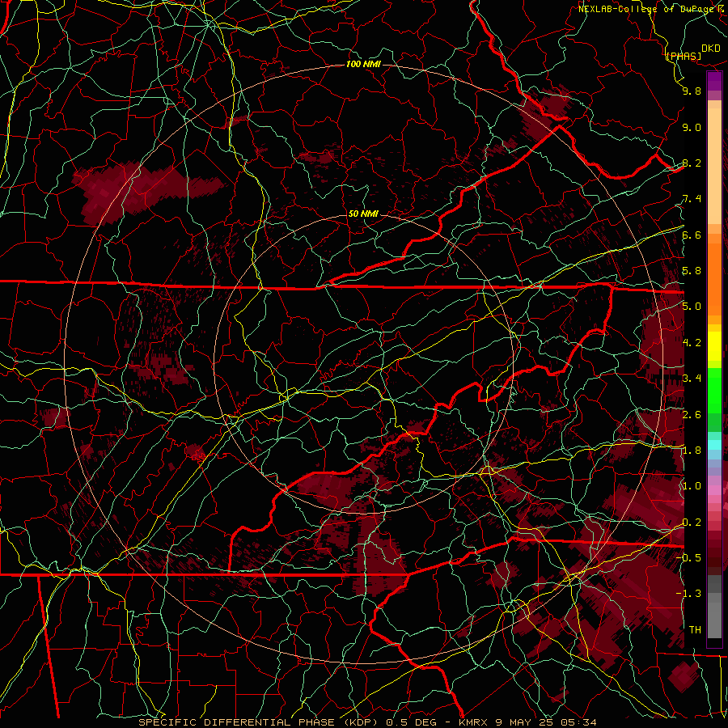The image size is (728, 728).
Task: Pick the bright green segment of color bar
Action: tap(714, 391)
